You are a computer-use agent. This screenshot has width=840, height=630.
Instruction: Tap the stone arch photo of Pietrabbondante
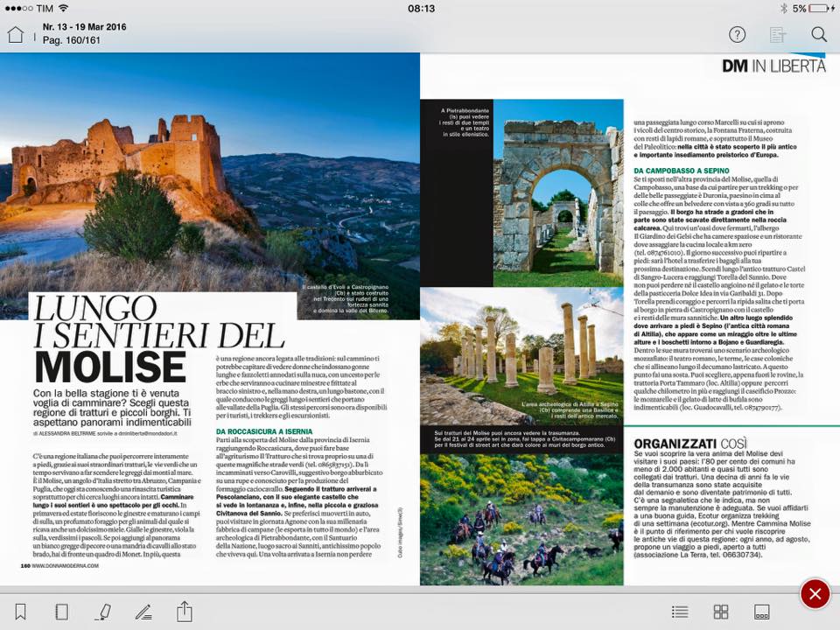[x=558, y=192]
